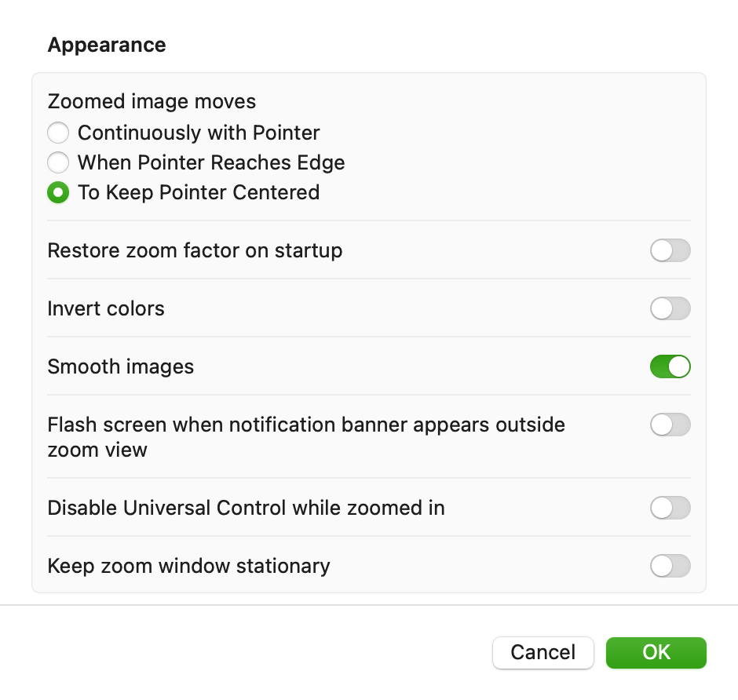Confirm settings with the green OK button

point(656,652)
